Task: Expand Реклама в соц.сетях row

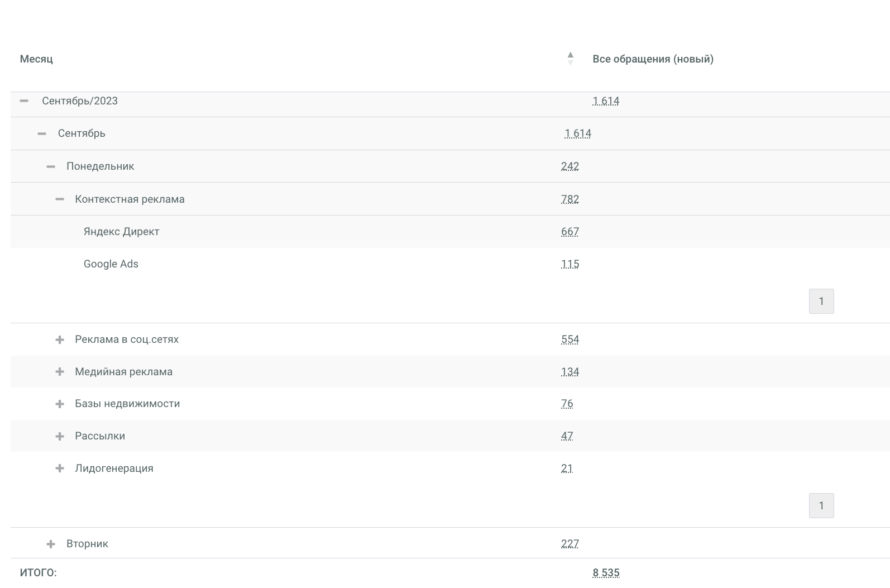Action: (x=60, y=340)
